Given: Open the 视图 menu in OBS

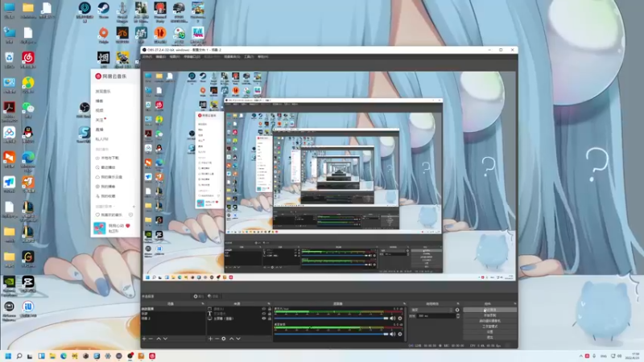Looking at the screenshot, I should pos(175,56).
